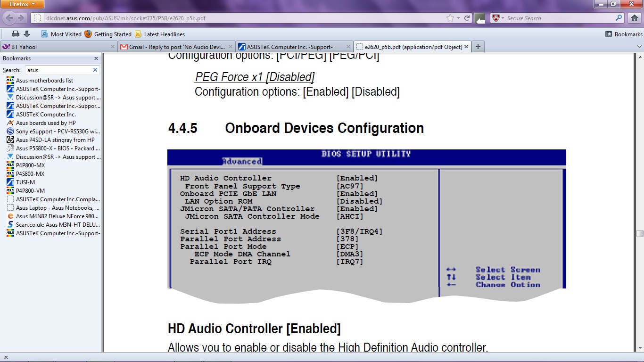Click the BIOS Advanced tab in screenshot image
This screenshot has width=644, height=362.
tap(242, 162)
